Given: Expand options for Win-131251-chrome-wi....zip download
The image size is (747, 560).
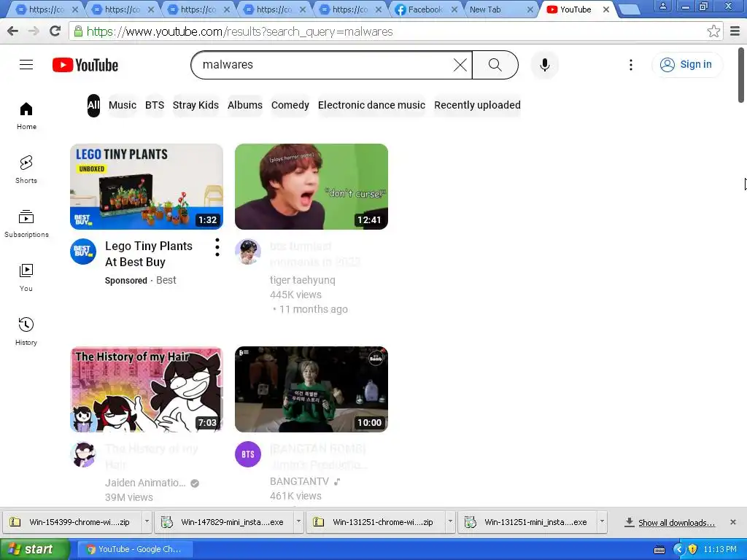Looking at the screenshot, I should pos(450,522).
